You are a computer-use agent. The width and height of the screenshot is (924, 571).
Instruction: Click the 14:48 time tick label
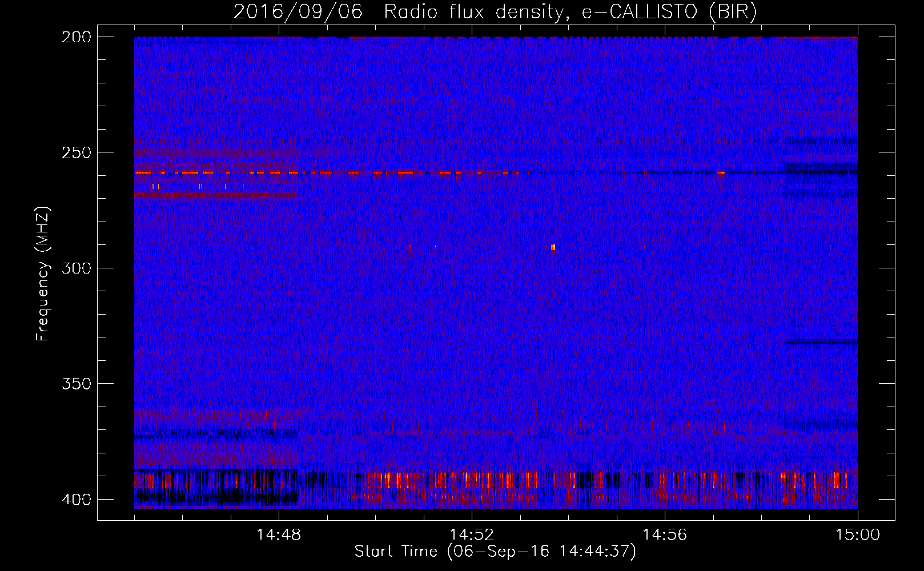279,535
